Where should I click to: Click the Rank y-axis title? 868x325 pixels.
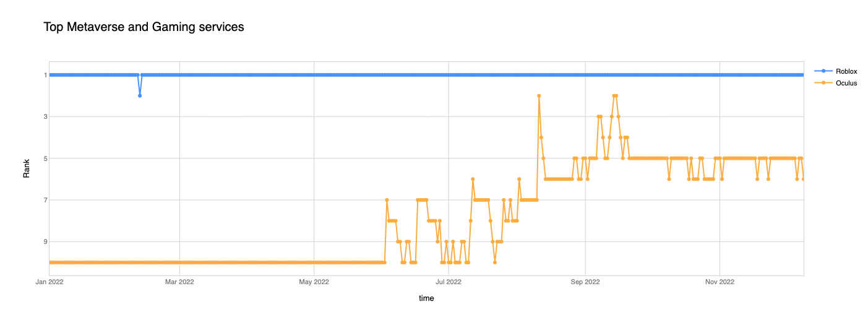tap(27, 168)
